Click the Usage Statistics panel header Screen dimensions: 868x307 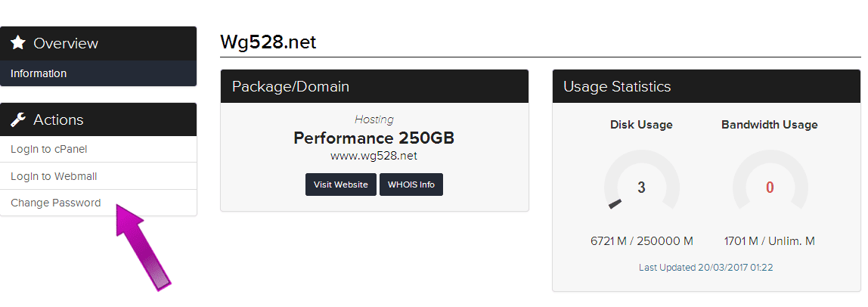[706, 86]
